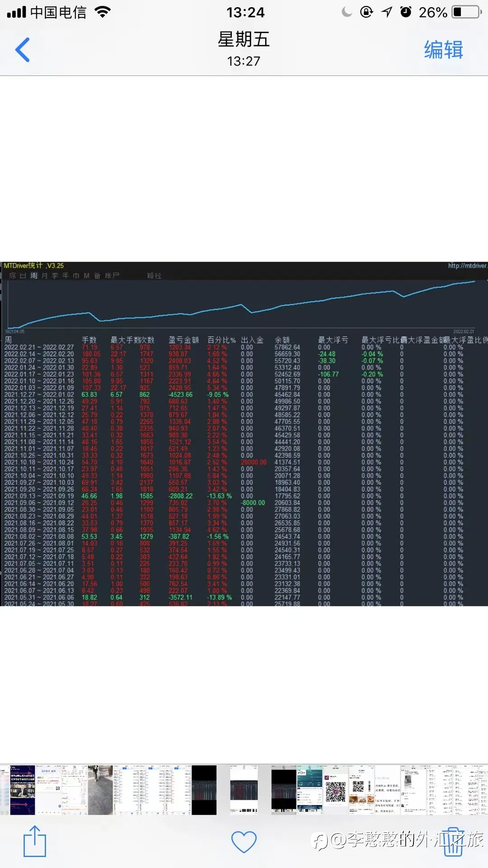This screenshot has height=868, width=488.
Task: Tap the 星期五 date title
Action: point(244,39)
